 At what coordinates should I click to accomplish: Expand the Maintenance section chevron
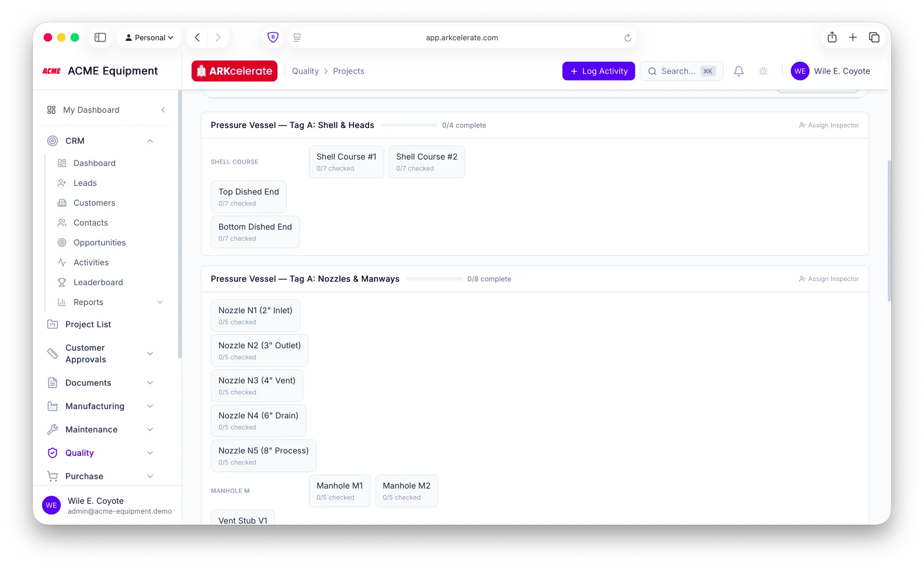click(x=150, y=430)
